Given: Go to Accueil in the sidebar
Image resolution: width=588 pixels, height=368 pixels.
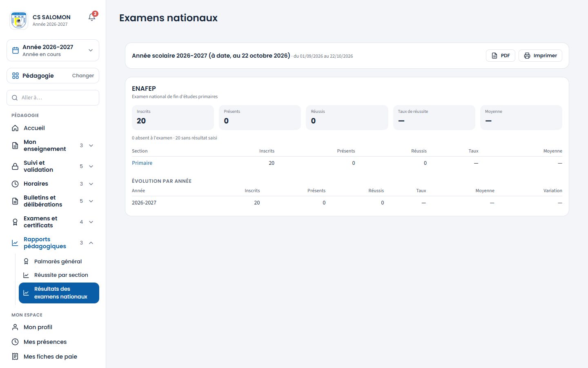Looking at the screenshot, I should tap(53, 128).
